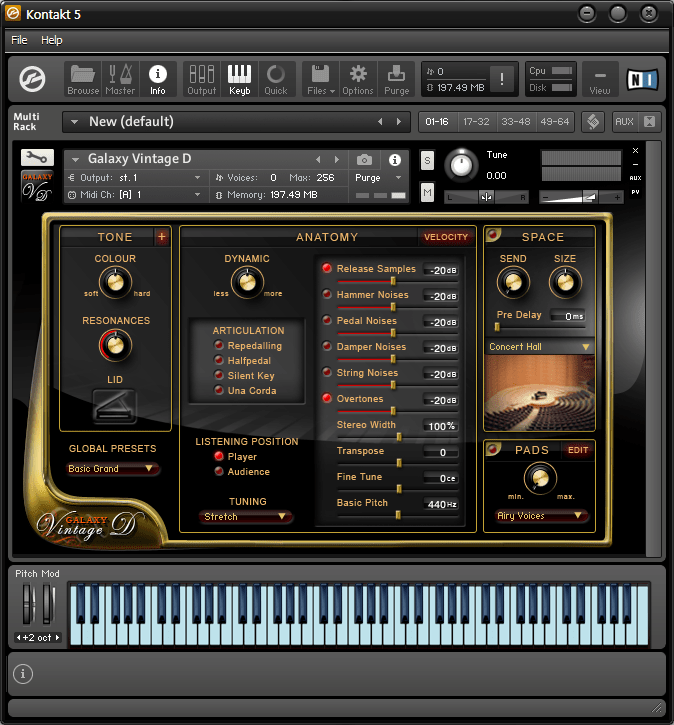Click the Tune knob
Image resolution: width=674 pixels, height=725 pixels.
tap(461, 166)
